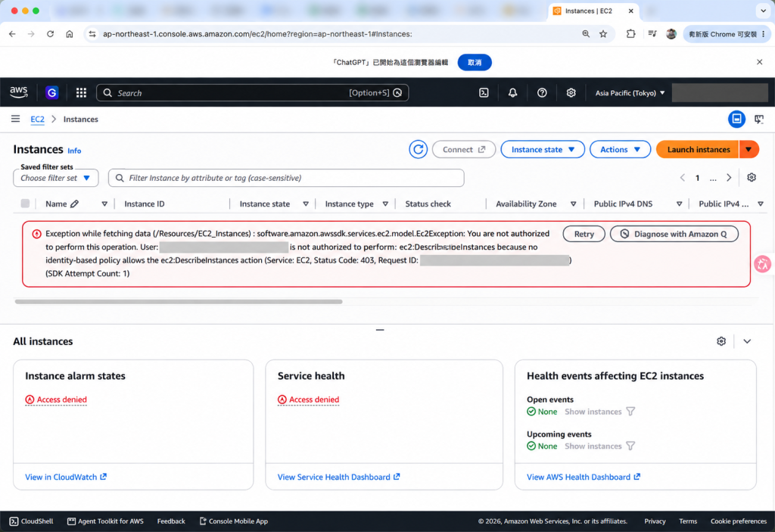775x532 pixels.
Task: Filter upcoming events instances funnel icon
Action: (x=630, y=446)
